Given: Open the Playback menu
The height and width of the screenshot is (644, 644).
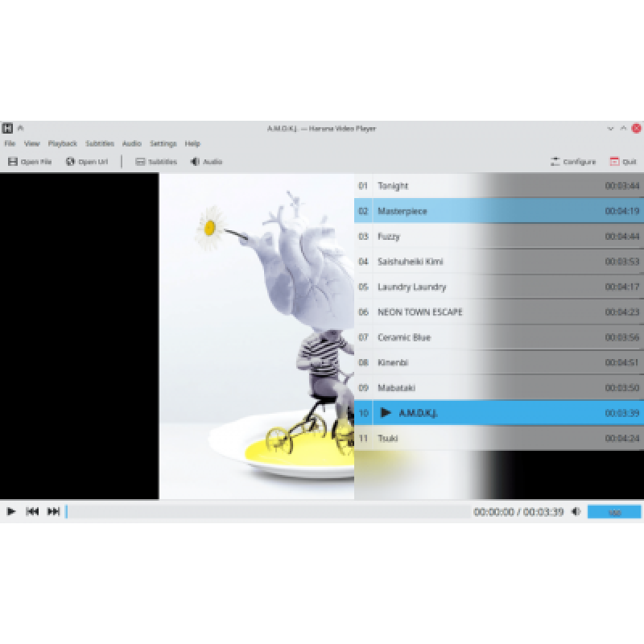Looking at the screenshot, I should tap(62, 144).
